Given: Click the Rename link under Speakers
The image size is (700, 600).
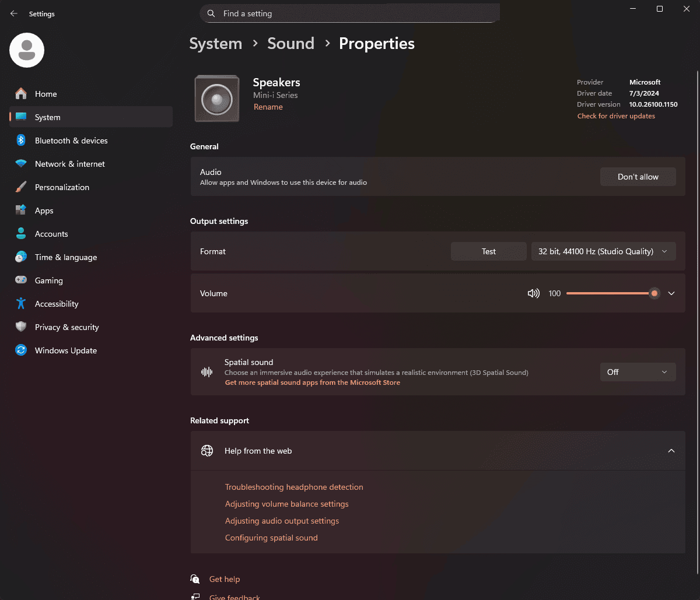Looking at the screenshot, I should click(x=268, y=107).
